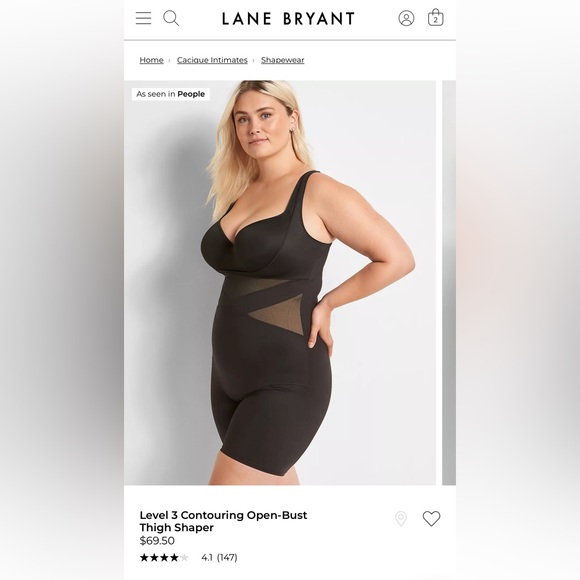Click the second breadcrumb chevron separator
The width and height of the screenshot is (580, 580).
tap(254, 60)
